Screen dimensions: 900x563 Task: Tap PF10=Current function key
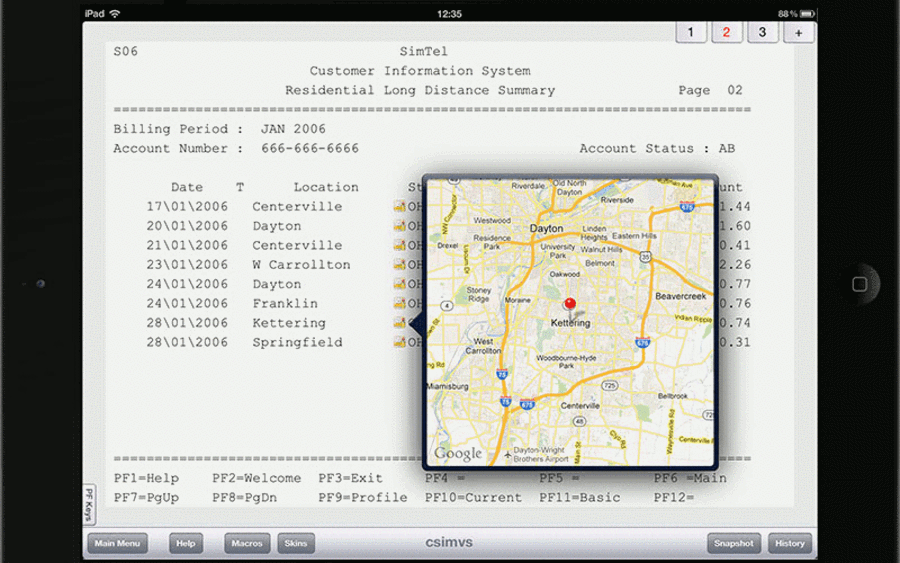click(x=474, y=498)
